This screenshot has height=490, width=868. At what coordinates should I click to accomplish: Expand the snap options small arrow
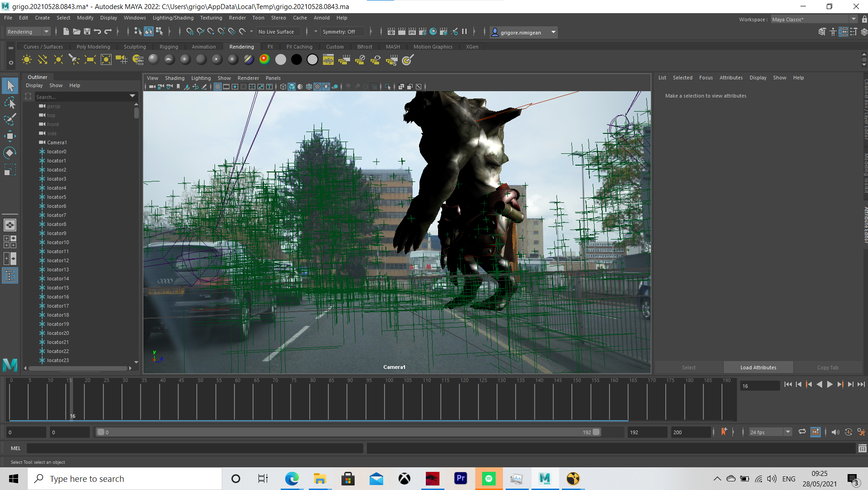[x=251, y=32]
